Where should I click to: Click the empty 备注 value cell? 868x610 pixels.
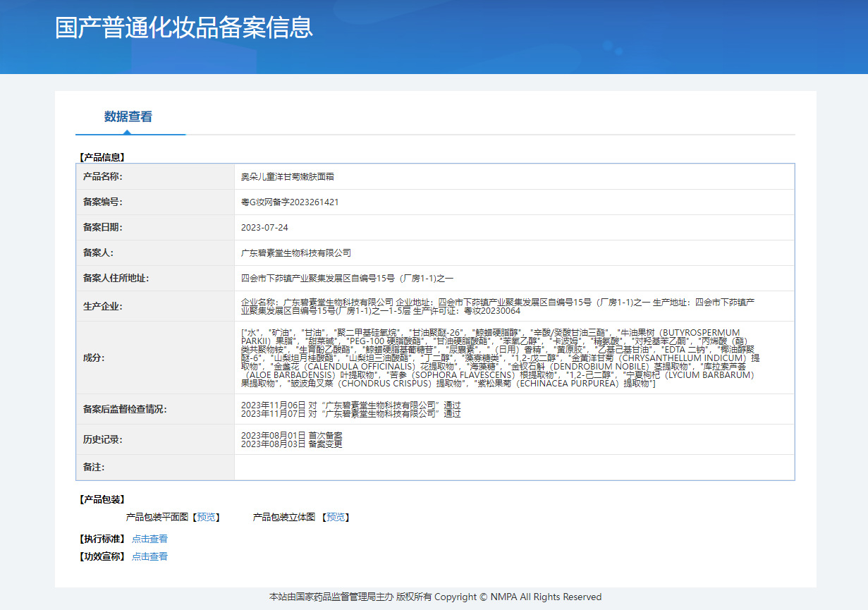[x=513, y=468]
